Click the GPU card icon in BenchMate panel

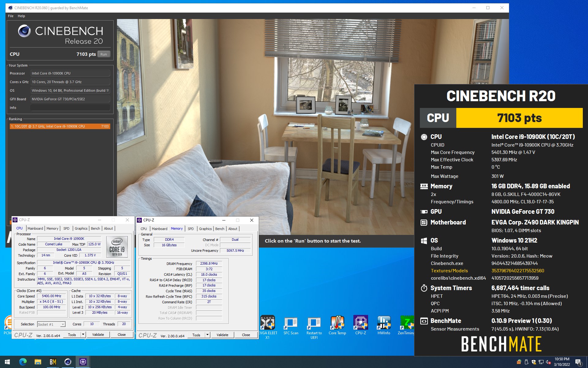(424, 212)
